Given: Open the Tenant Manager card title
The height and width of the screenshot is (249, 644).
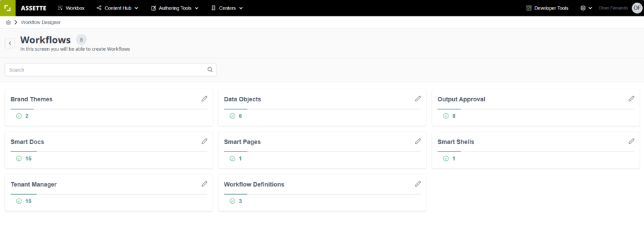Looking at the screenshot, I should tap(34, 185).
